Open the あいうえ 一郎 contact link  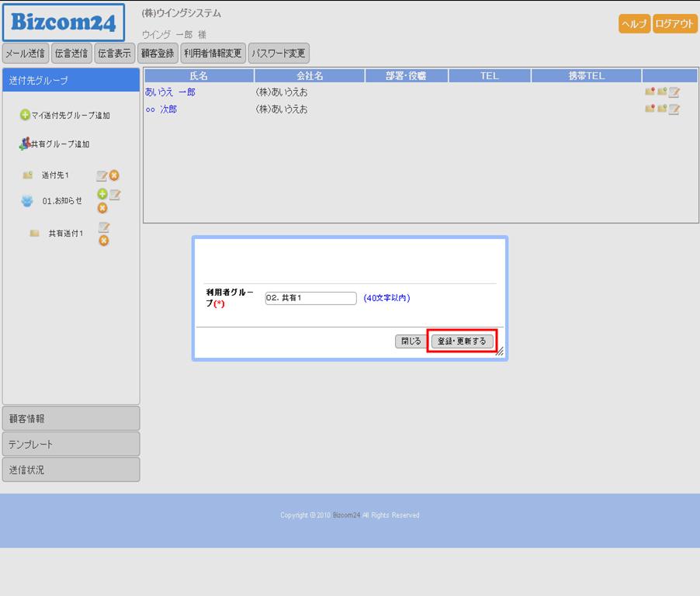click(x=170, y=92)
